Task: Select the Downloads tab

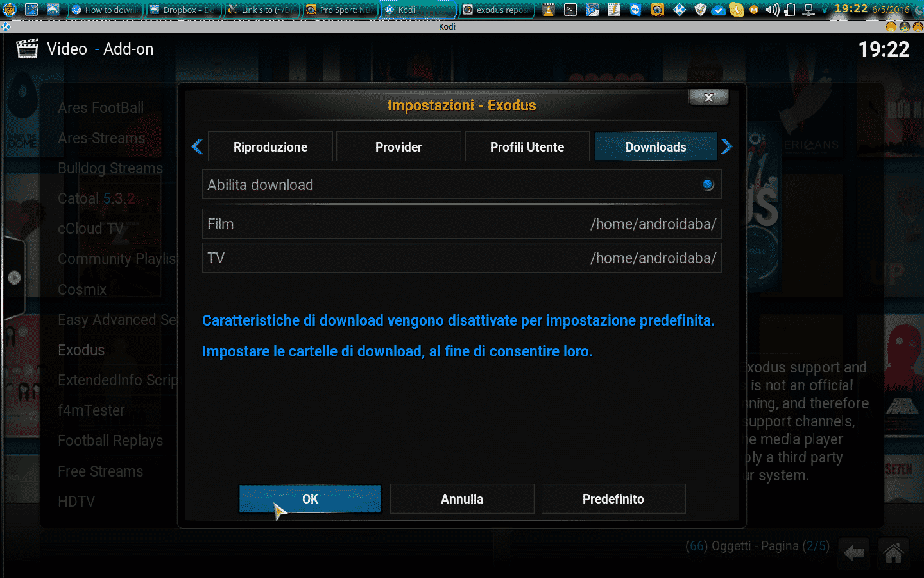Action: [655, 146]
